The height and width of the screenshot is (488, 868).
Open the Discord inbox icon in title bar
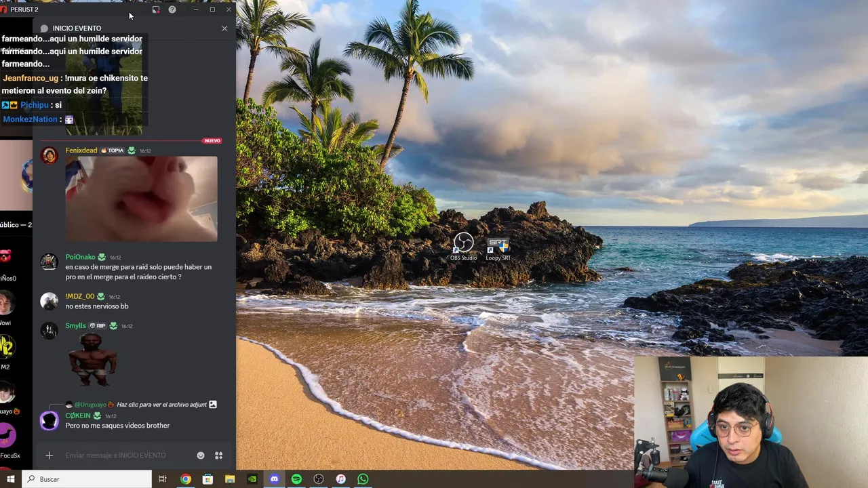coord(156,9)
